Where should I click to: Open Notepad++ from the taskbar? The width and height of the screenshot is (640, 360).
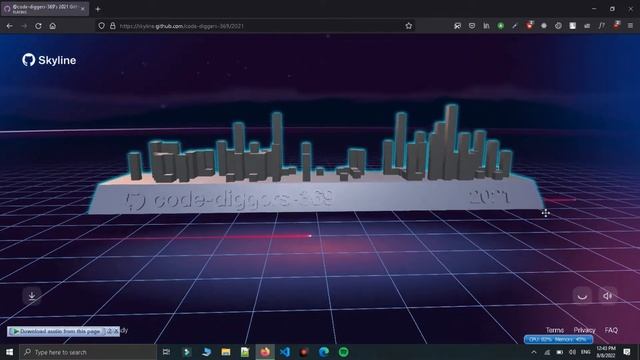[245, 352]
